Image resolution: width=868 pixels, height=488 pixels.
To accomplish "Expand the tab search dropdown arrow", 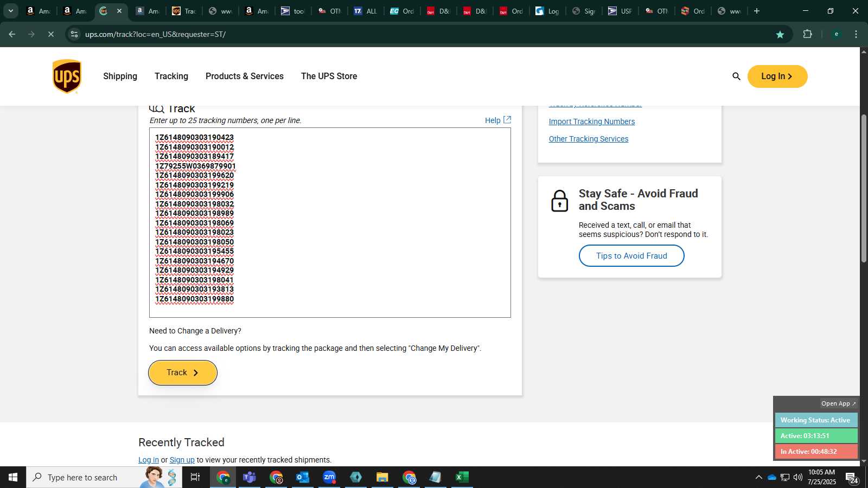I will 10,11.
